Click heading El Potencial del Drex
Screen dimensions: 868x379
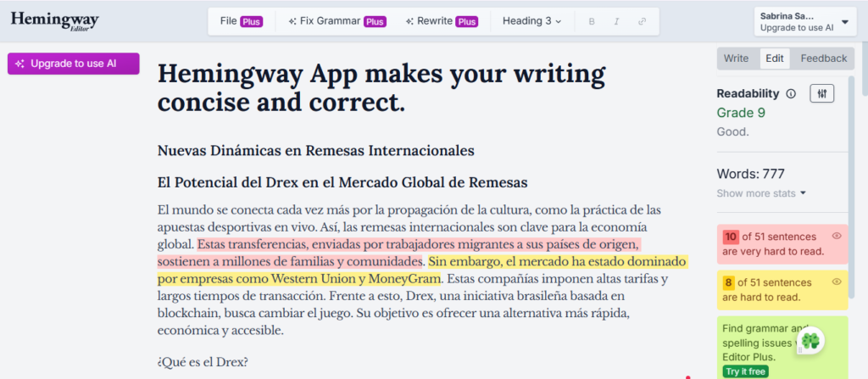pos(342,182)
